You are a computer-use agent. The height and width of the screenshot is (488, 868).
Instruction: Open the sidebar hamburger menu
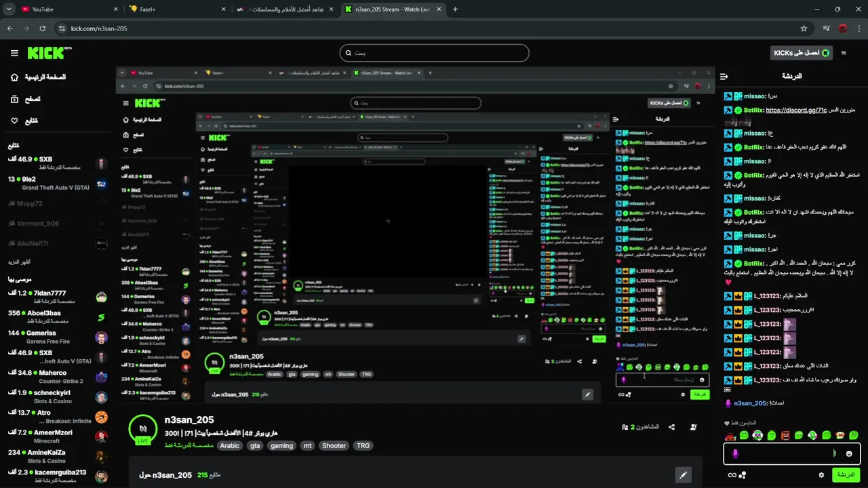click(14, 53)
